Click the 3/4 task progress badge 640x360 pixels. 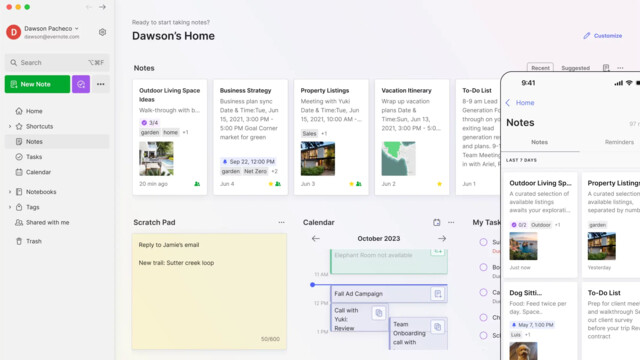[149, 122]
